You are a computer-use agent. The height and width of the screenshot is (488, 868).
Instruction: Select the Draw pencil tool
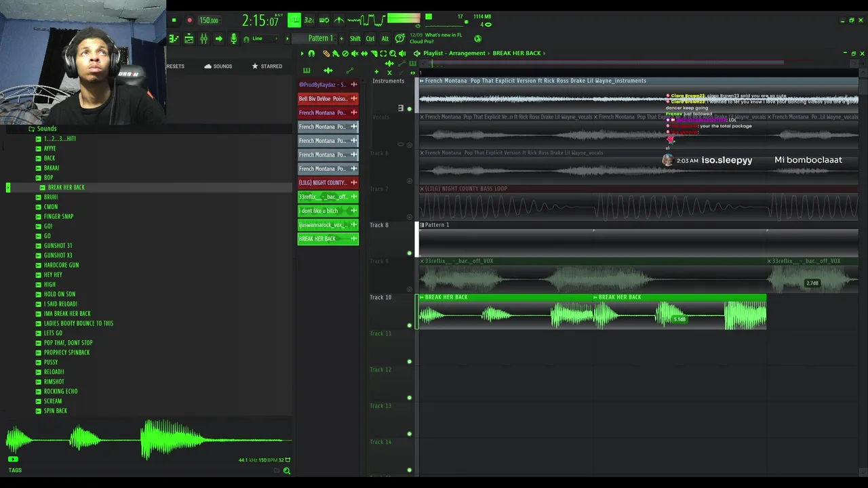(x=326, y=53)
